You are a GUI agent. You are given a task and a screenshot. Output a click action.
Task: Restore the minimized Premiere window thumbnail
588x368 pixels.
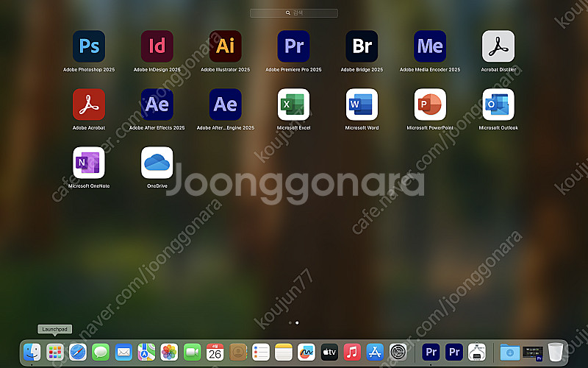point(533,353)
